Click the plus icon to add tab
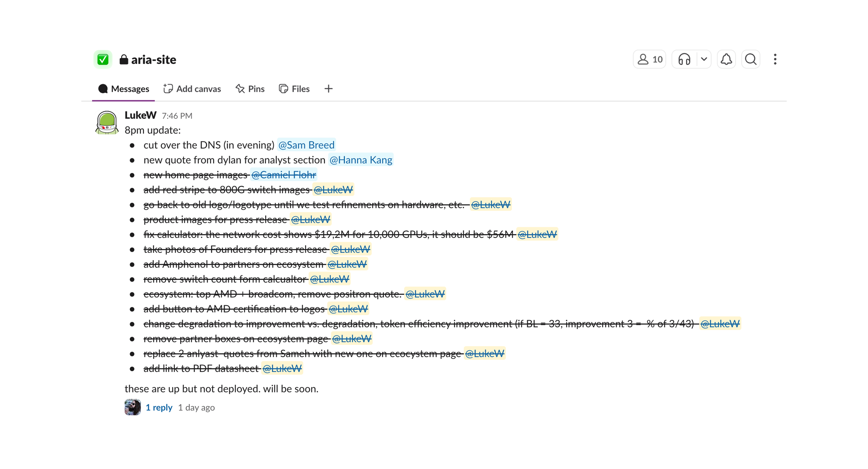Image resolution: width=868 pixels, height=469 pixels. point(329,89)
